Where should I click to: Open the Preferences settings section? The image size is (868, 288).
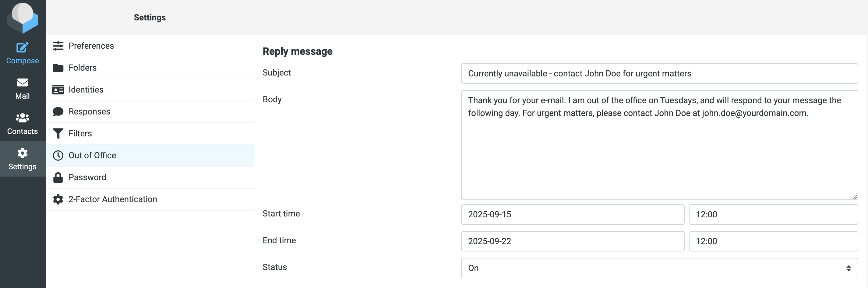point(58,46)
